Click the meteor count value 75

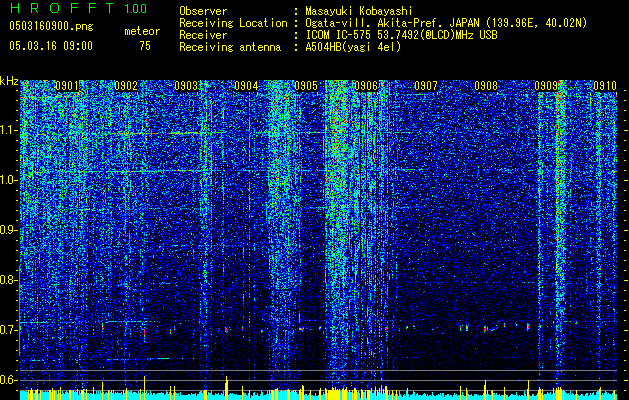click(x=145, y=46)
